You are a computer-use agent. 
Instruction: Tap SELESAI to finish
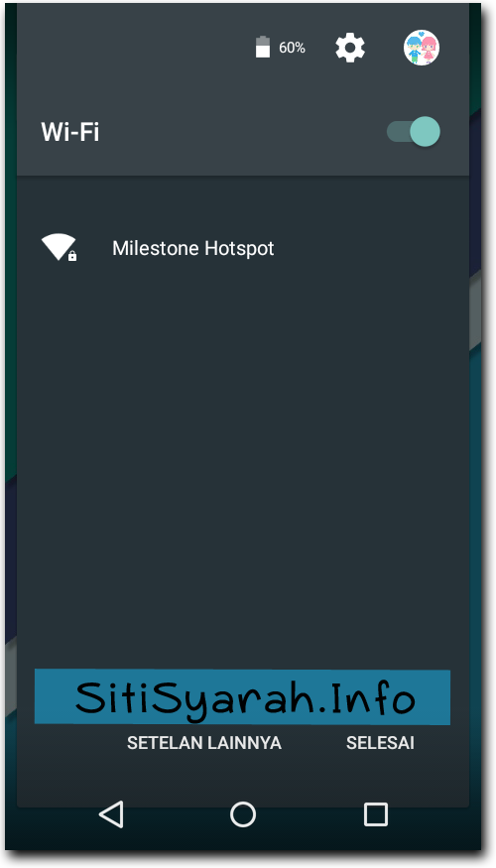[380, 743]
